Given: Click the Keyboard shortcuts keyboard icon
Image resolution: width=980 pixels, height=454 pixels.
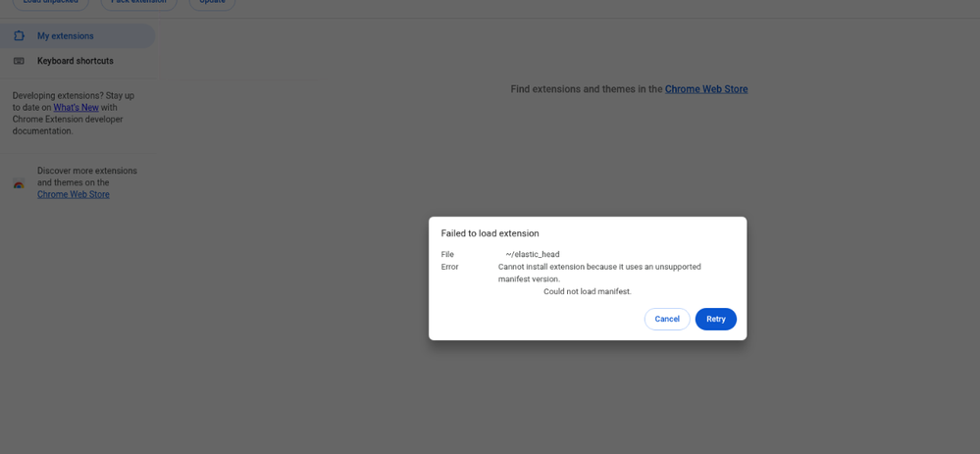Looking at the screenshot, I should (19, 61).
